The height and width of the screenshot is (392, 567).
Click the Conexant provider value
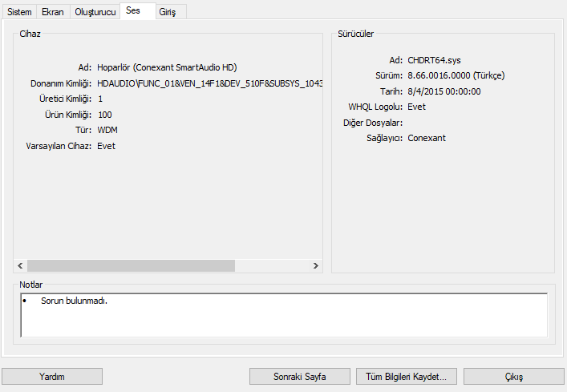click(x=426, y=138)
